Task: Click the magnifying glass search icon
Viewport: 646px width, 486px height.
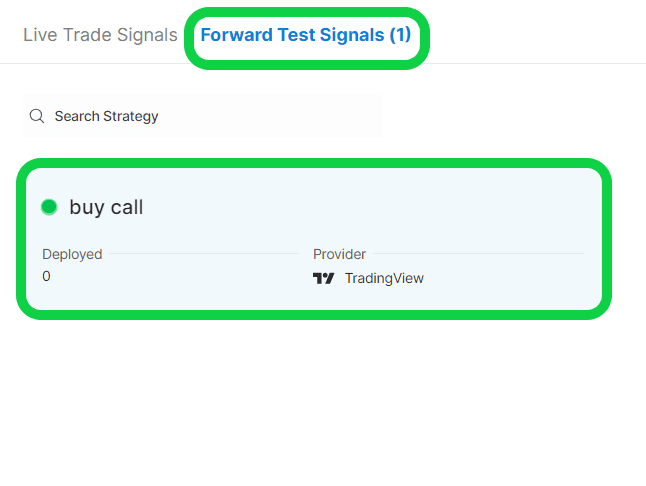Action: (x=37, y=116)
